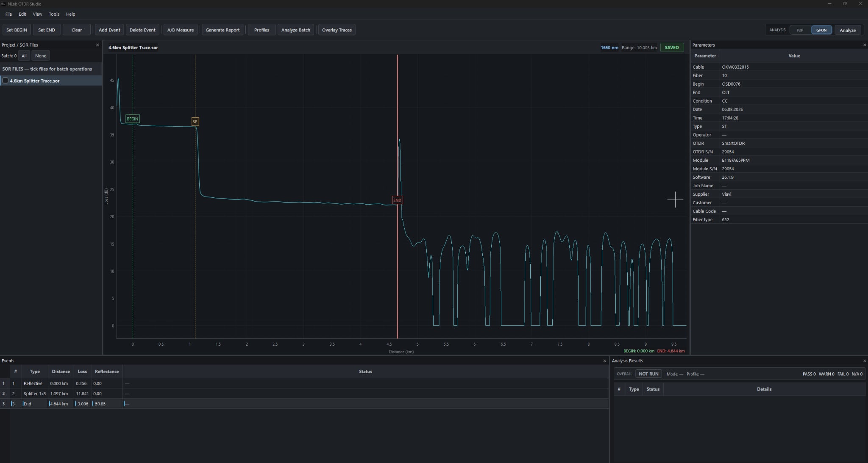
Task: Click Add Event in the toolbar
Action: point(109,30)
